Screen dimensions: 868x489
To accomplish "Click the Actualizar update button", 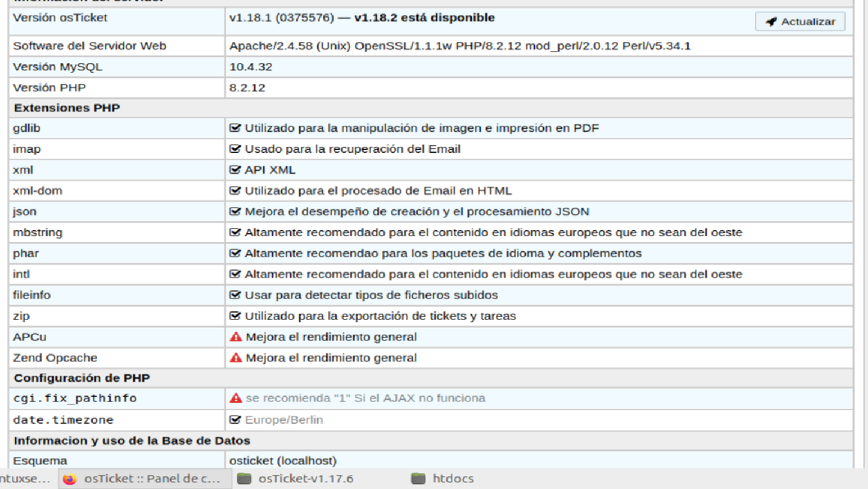I will pos(800,22).
